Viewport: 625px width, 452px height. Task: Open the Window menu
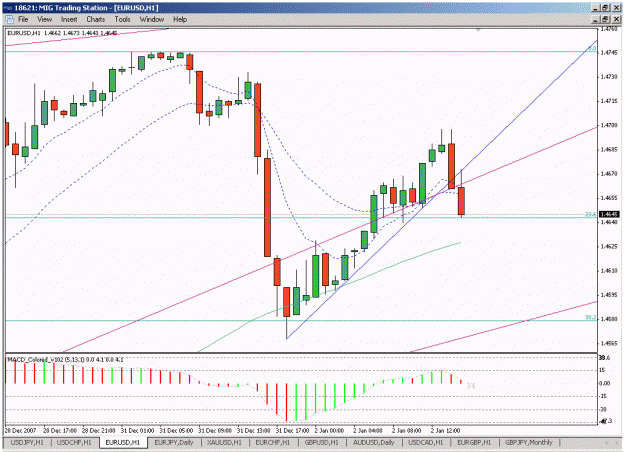click(151, 19)
